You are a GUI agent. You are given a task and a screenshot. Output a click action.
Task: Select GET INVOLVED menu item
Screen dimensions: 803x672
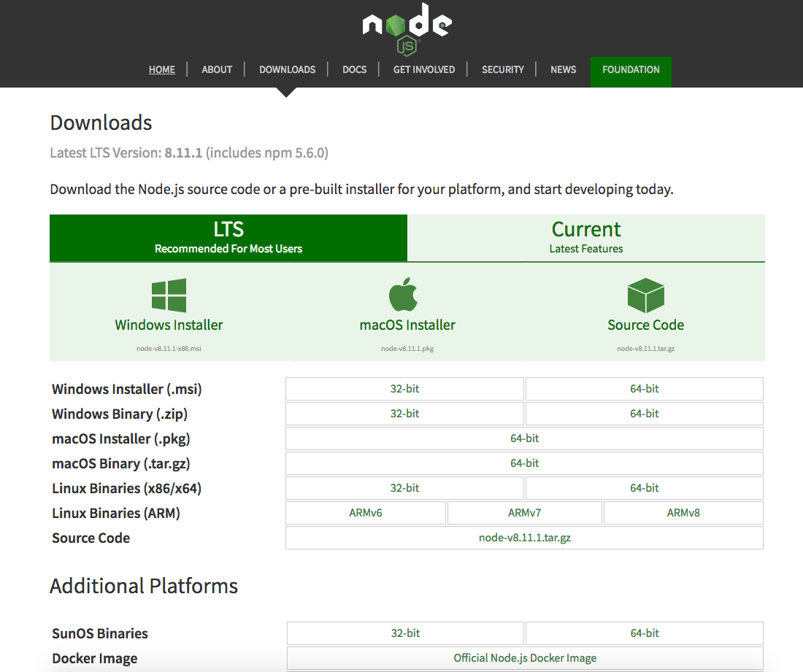pyautogui.click(x=424, y=69)
